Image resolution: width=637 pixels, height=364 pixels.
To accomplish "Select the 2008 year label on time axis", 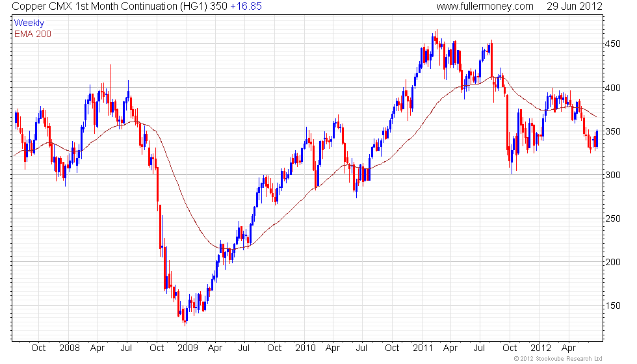I will click(70, 348).
